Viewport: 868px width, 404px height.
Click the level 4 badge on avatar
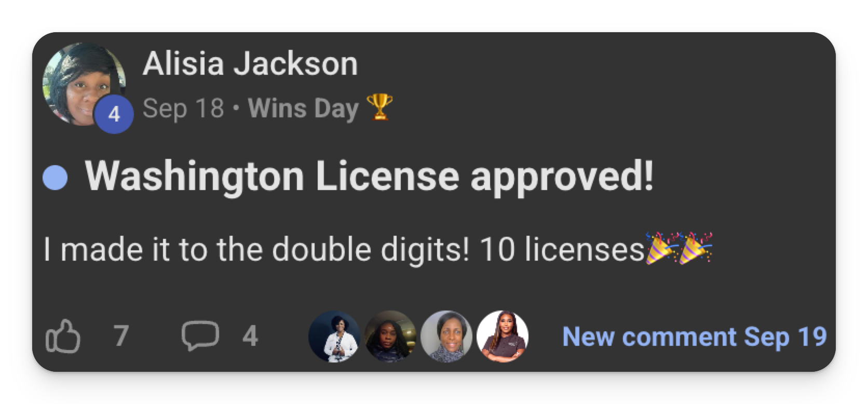coord(114,114)
